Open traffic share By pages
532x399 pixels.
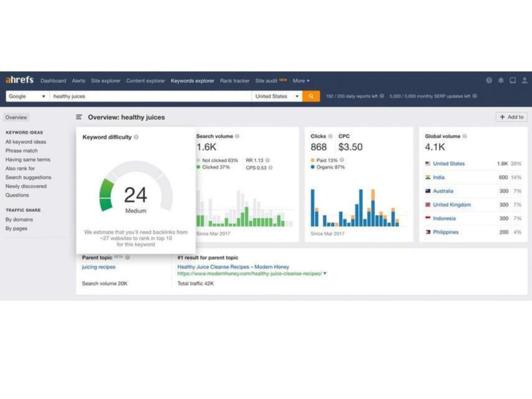pyautogui.click(x=16, y=228)
